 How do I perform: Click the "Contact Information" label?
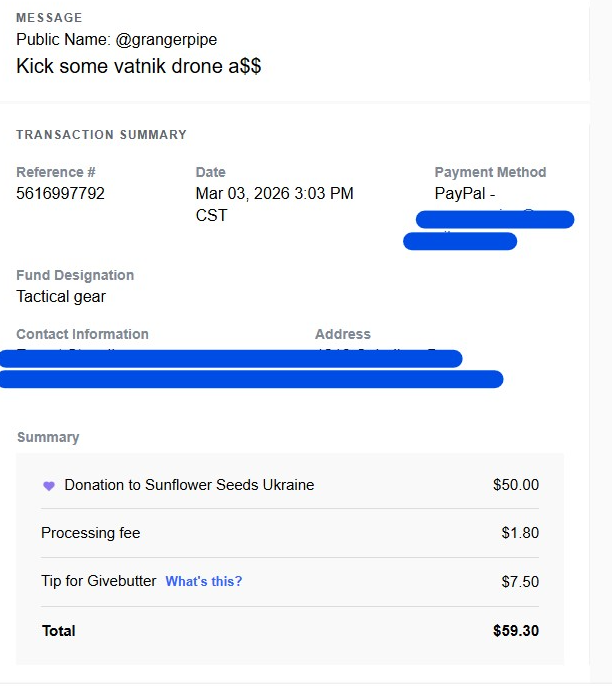click(82, 334)
